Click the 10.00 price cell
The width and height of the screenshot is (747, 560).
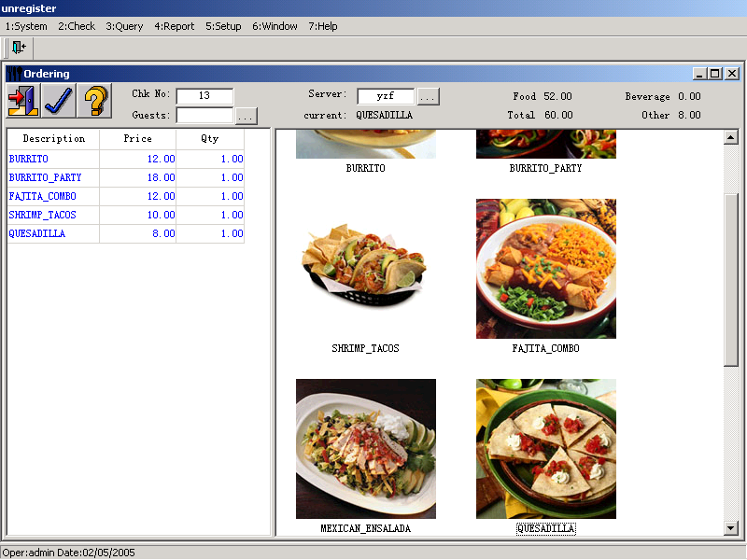tap(137, 215)
